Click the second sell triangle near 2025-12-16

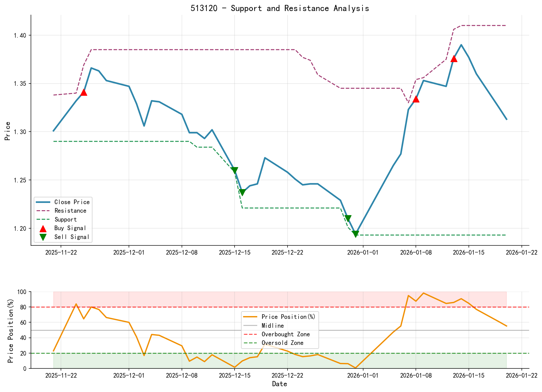point(242,192)
